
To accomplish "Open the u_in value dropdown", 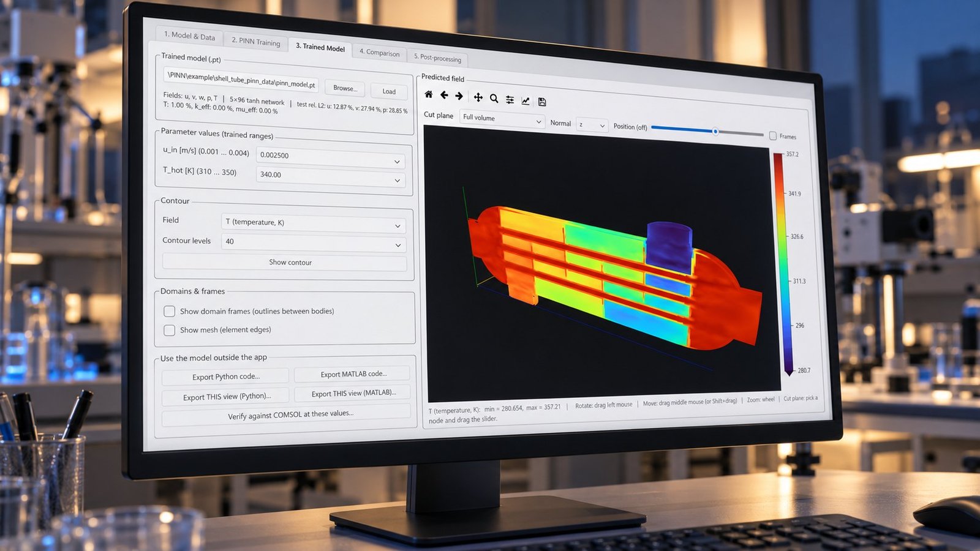I will (330, 158).
